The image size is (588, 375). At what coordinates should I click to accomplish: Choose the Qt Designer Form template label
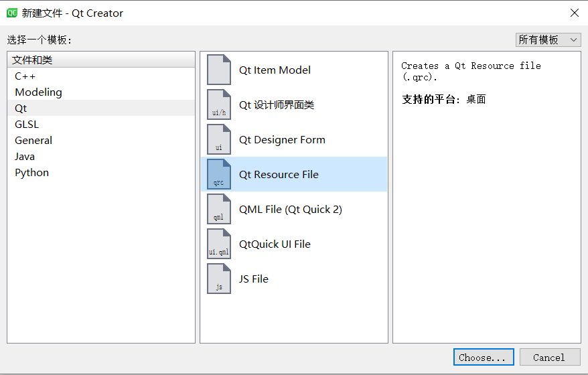click(282, 140)
